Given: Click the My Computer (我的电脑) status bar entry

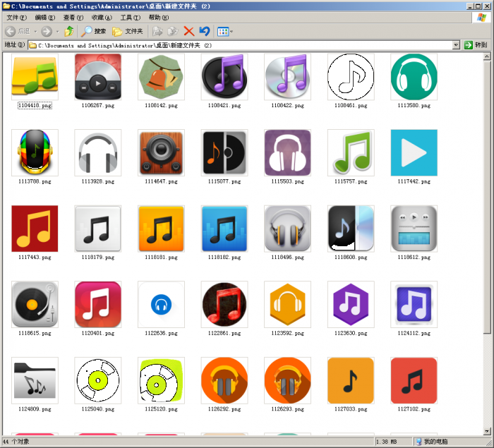Looking at the screenshot, I should click(x=432, y=442).
